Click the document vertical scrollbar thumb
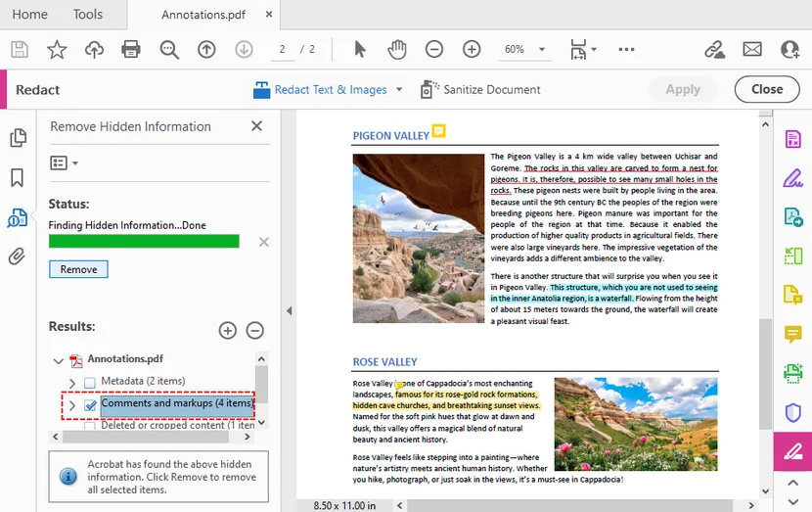Viewport: 812px width, 512px height. pos(765,374)
